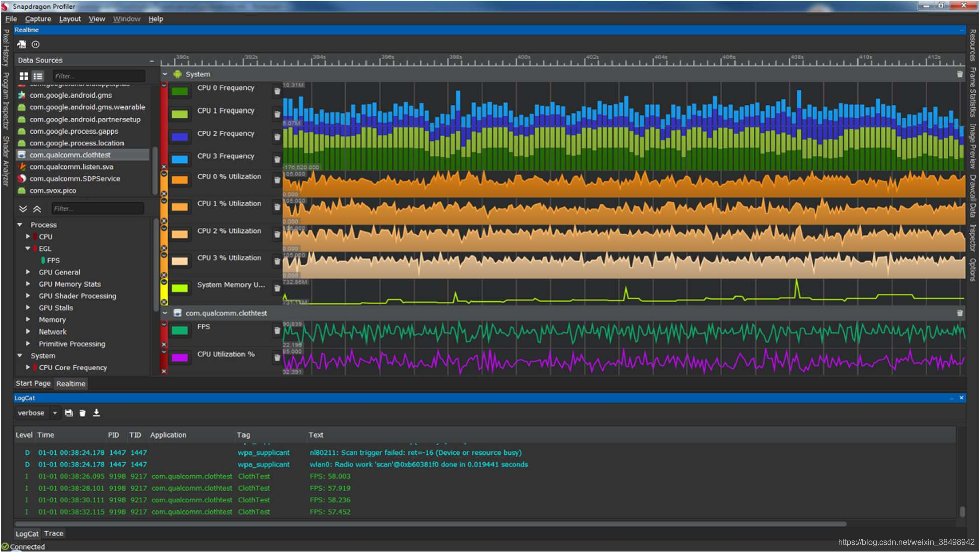Save the LogCat output
The width and height of the screenshot is (980, 552).
[69, 413]
